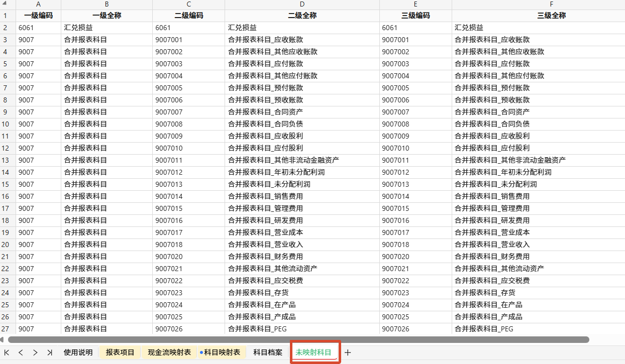Screen dimensions: 625x364
Task: Select the row 27 header
Action: point(8,329)
